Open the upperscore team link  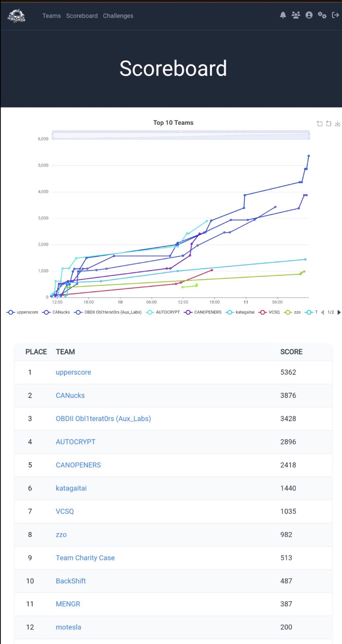(x=73, y=372)
